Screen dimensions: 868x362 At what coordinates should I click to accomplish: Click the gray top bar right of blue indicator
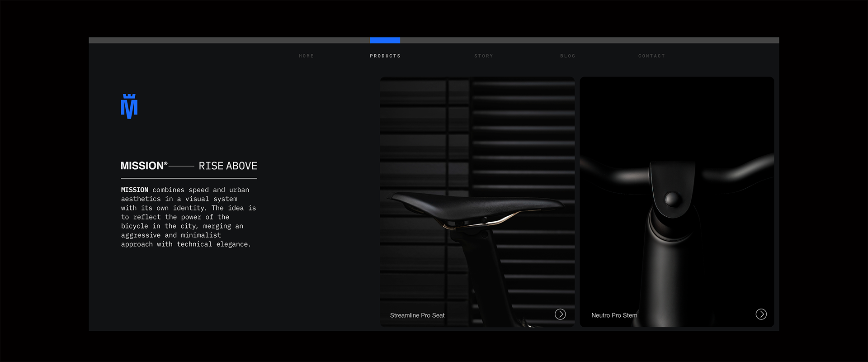(x=588, y=40)
